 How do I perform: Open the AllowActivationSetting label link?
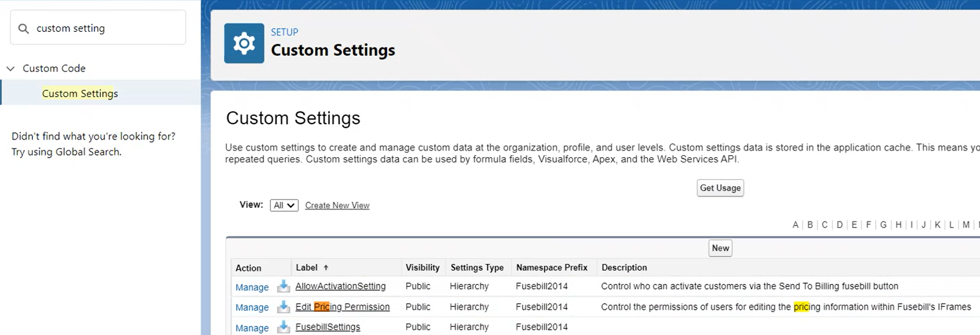(x=340, y=286)
